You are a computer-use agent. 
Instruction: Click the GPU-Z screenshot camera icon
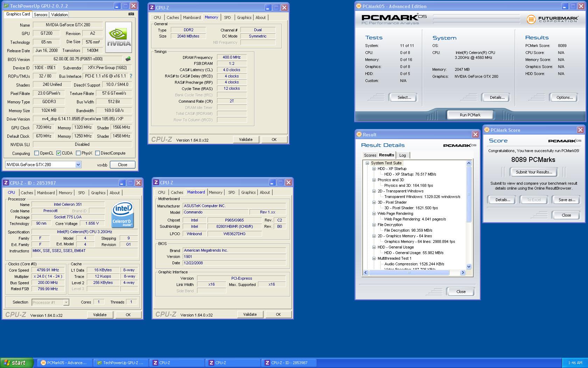click(x=131, y=14)
